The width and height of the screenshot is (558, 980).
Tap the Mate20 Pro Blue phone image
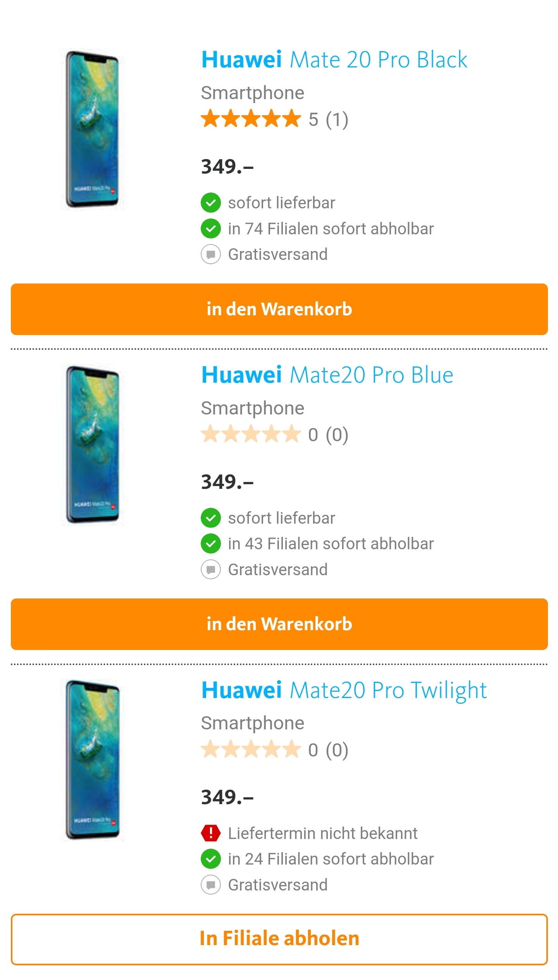pos(92,445)
